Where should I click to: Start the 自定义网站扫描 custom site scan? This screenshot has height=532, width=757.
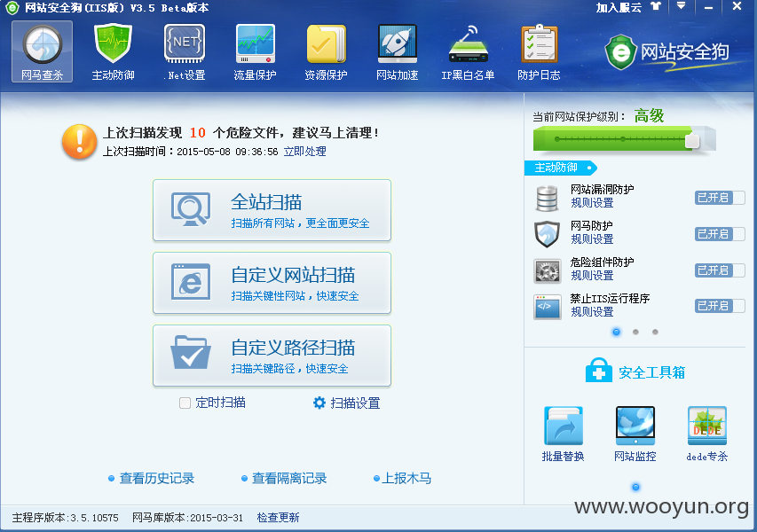pyautogui.click(x=272, y=283)
